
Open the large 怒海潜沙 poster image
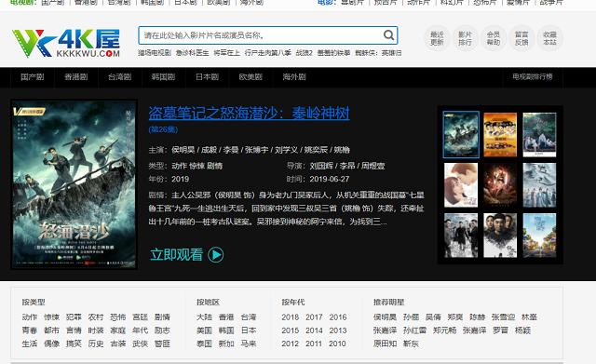tap(74, 184)
